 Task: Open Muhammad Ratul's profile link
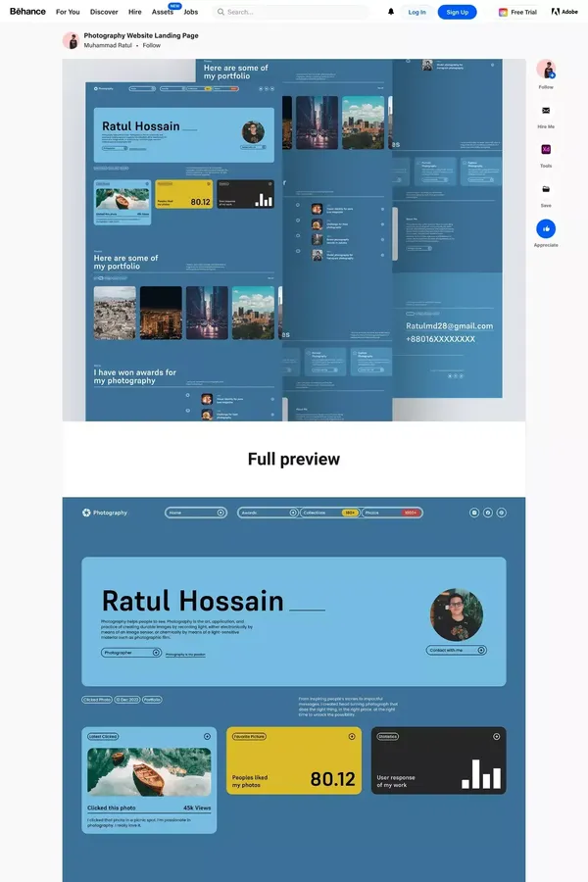coord(108,45)
